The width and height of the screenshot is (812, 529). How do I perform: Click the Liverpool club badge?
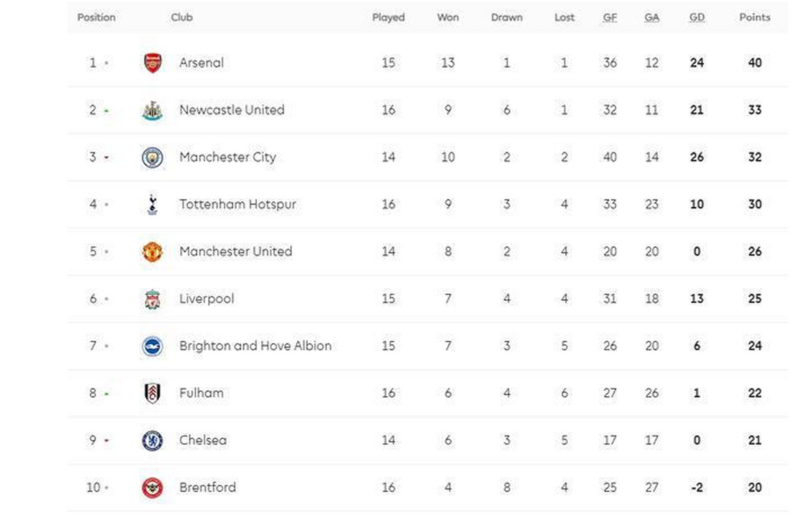(152, 299)
